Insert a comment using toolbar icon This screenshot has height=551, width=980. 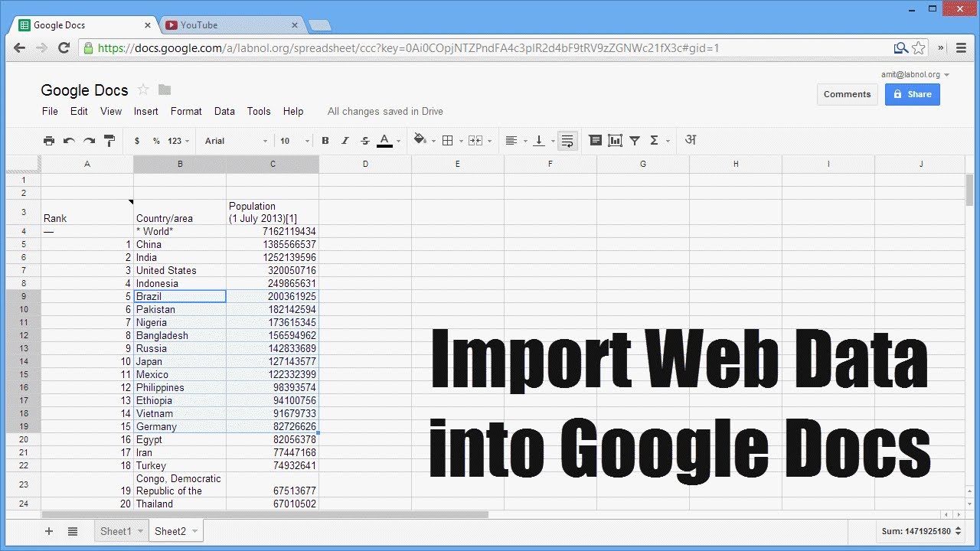[x=595, y=141]
